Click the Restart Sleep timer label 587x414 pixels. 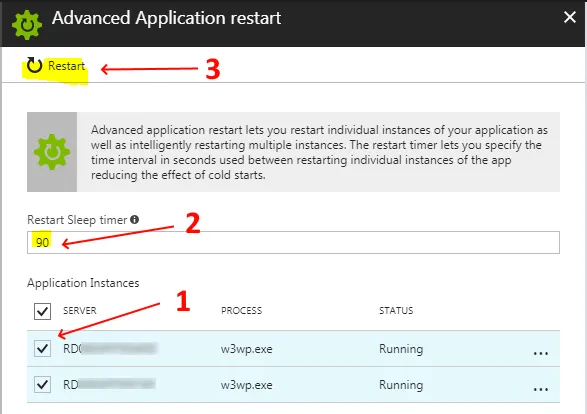(x=77, y=220)
